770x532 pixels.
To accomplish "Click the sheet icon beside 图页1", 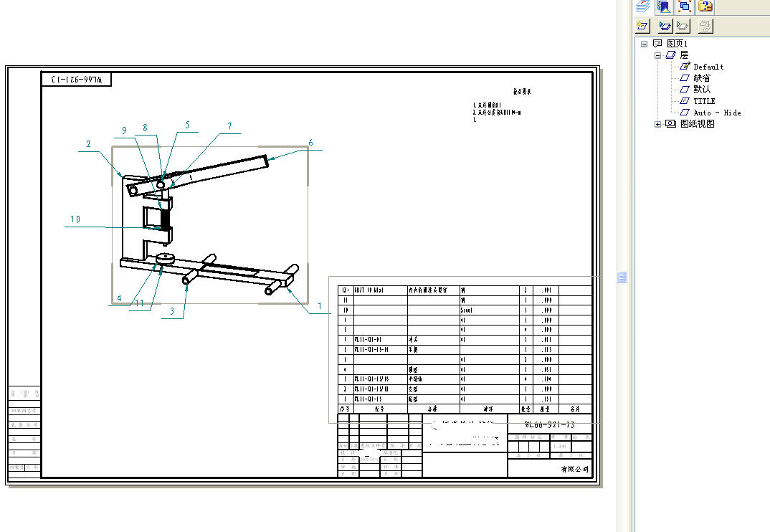I will tap(657, 43).
